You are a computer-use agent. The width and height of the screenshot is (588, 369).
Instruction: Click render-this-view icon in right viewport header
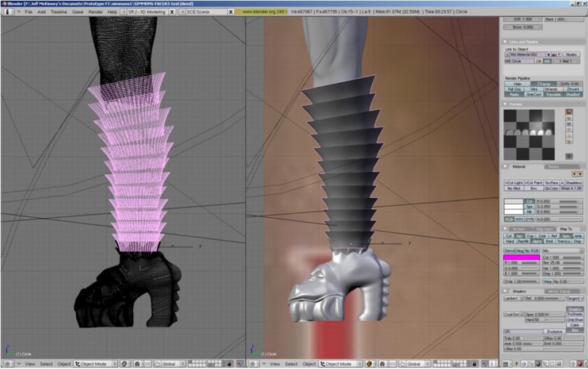tap(485, 364)
